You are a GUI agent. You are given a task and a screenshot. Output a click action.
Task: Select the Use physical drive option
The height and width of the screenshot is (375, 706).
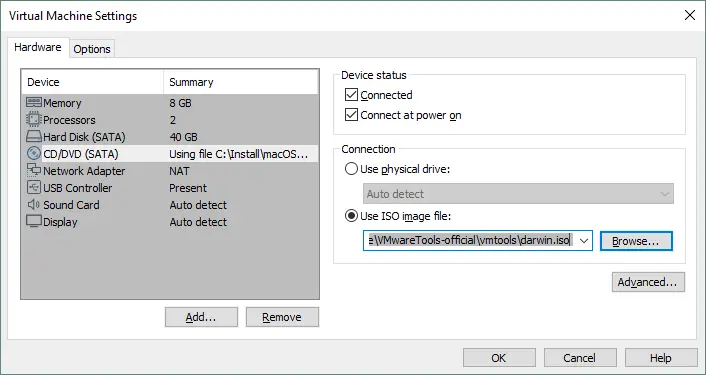pos(351,169)
